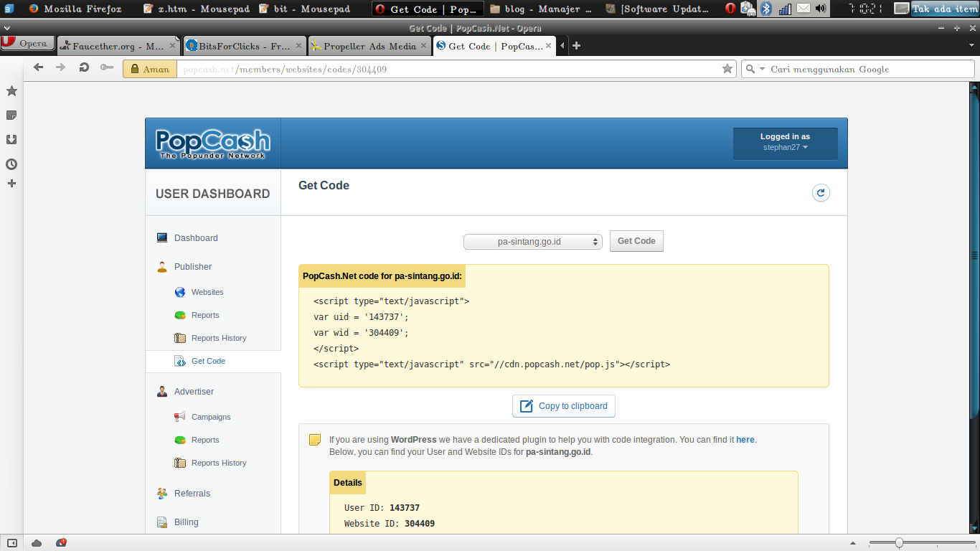Expand the pa-sintang.go.id website dropdown

pyautogui.click(x=532, y=242)
